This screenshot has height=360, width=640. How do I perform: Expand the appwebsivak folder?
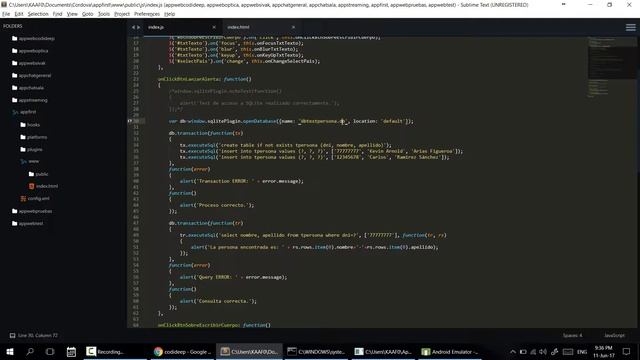point(29,63)
